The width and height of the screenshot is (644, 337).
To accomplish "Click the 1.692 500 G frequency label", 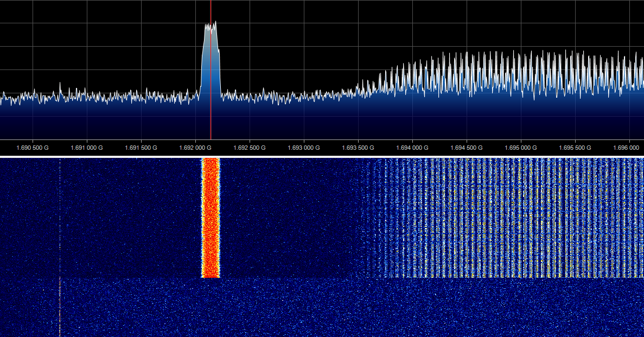I will pos(250,148).
